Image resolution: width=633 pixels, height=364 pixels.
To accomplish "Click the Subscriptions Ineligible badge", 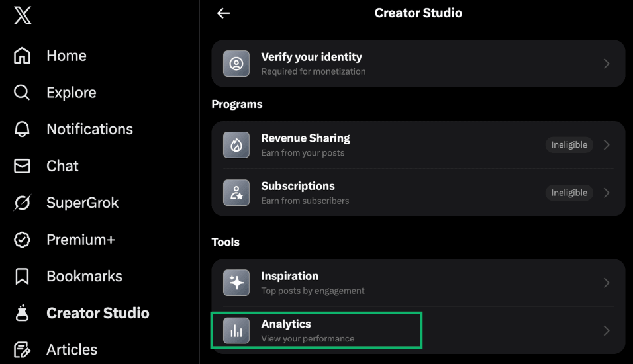I will click(x=569, y=193).
